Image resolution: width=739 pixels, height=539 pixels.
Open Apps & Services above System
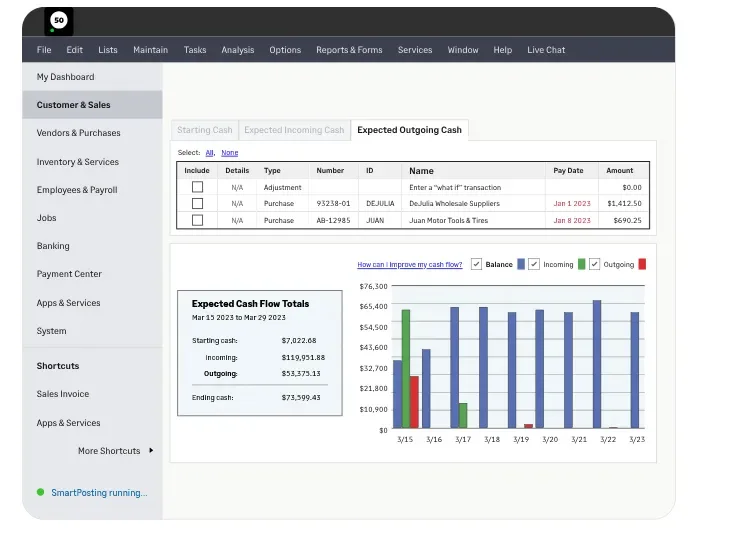[x=68, y=302]
